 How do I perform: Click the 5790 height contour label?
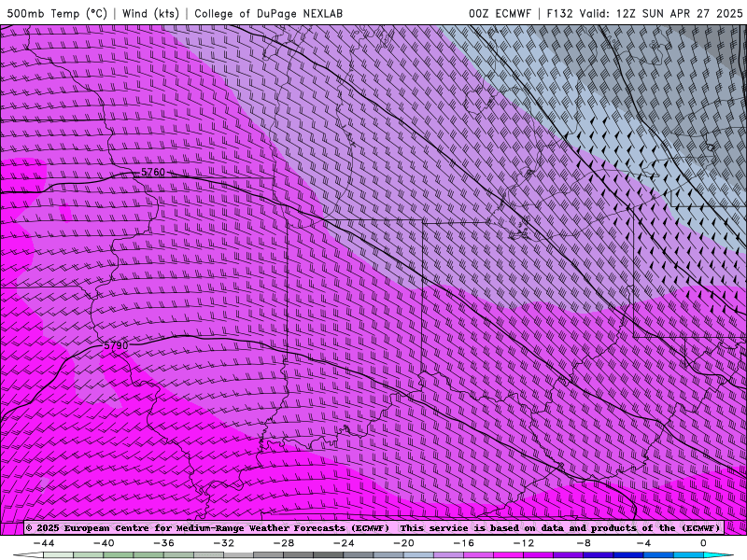pos(116,345)
